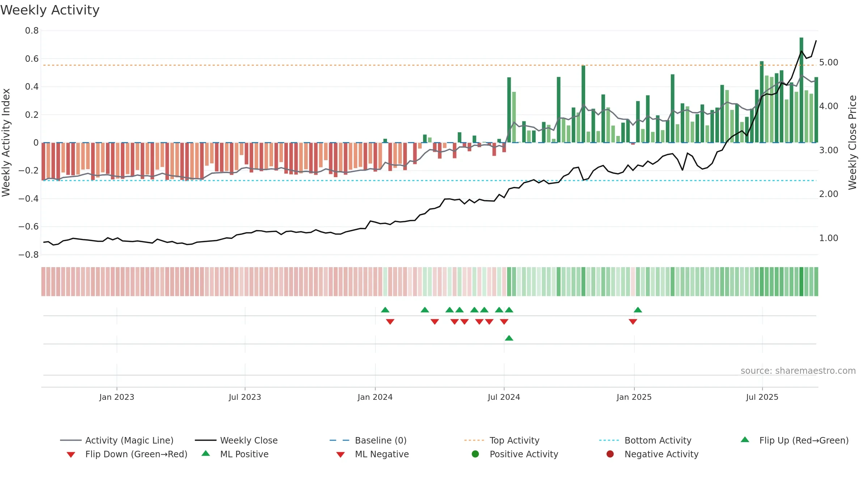The image size is (868, 488).
Task: Click the Jul 2025 x-axis label
Action: [x=762, y=397]
